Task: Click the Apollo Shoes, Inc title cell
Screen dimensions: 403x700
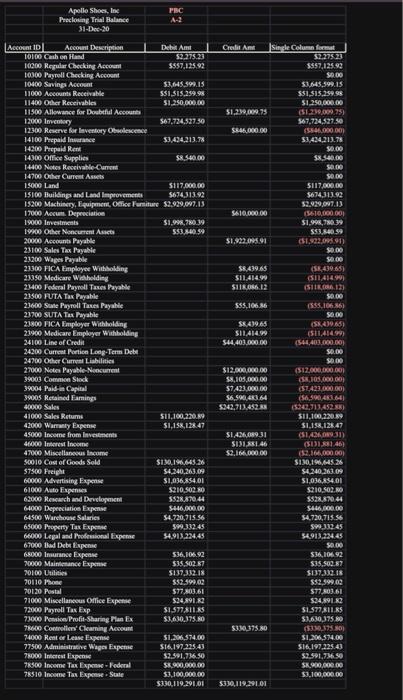Action: 94,11
